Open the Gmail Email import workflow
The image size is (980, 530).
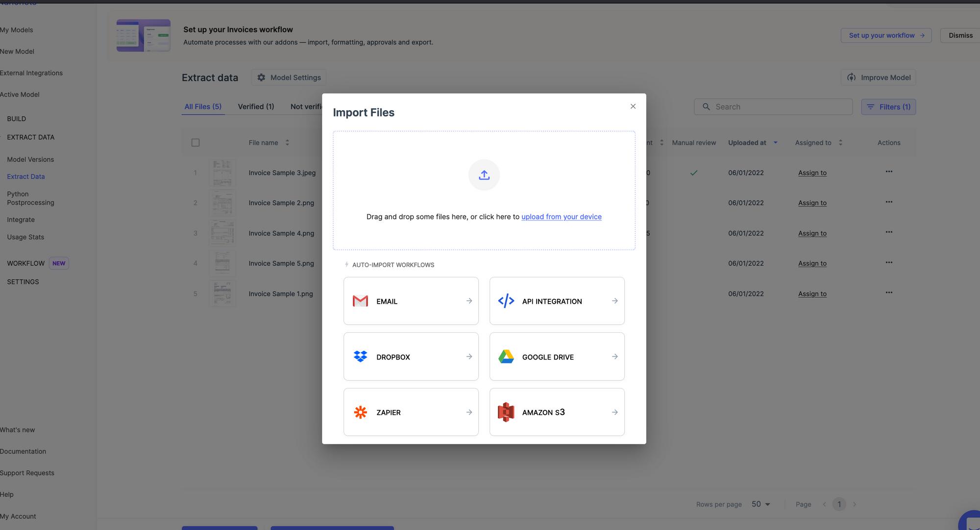click(x=411, y=301)
